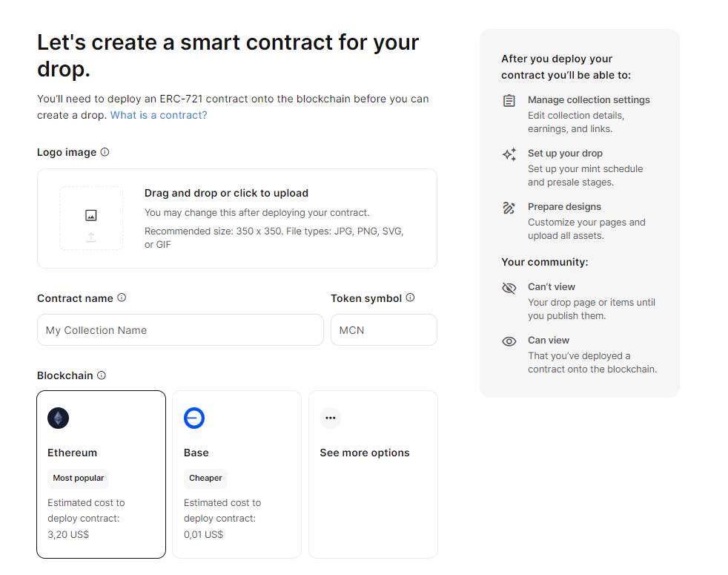
Task: Click the Prepare designs pencil icon
Action: (509, 208)
